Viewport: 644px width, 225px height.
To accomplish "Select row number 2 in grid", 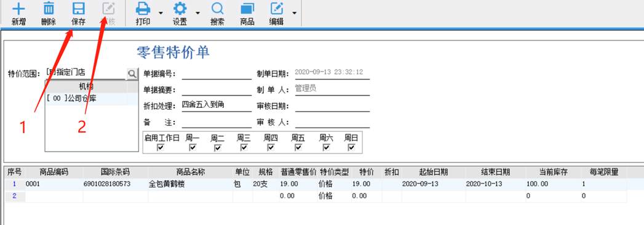I will [x=15, y=196].
